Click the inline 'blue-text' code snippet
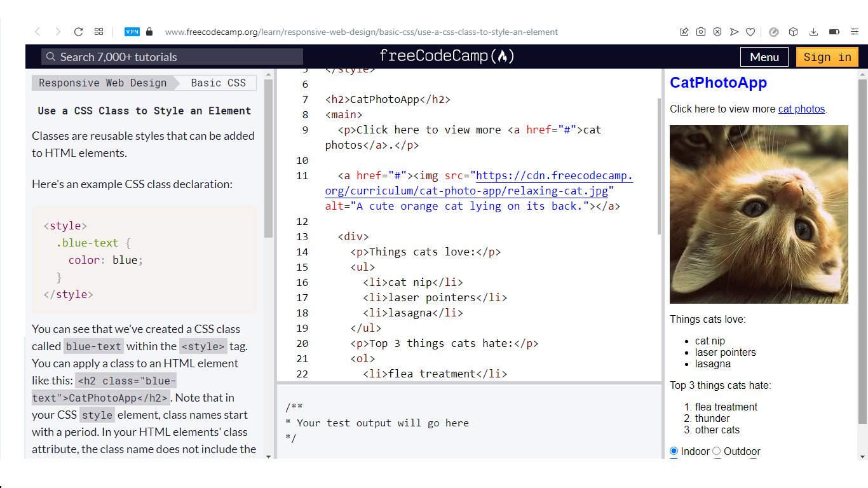Image resolution: width=868 pixels, height=488 pixels. tap(93, 346)
